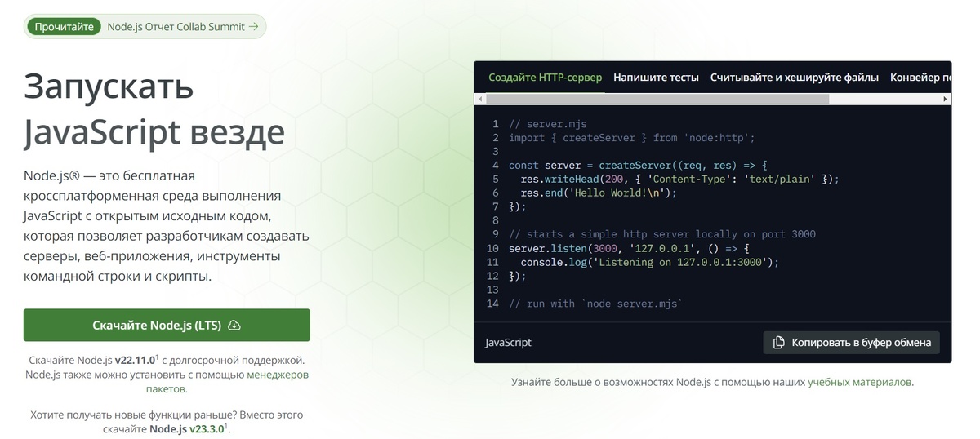Click the '// run with node server.mjs' comment

[x=596, y=304]
